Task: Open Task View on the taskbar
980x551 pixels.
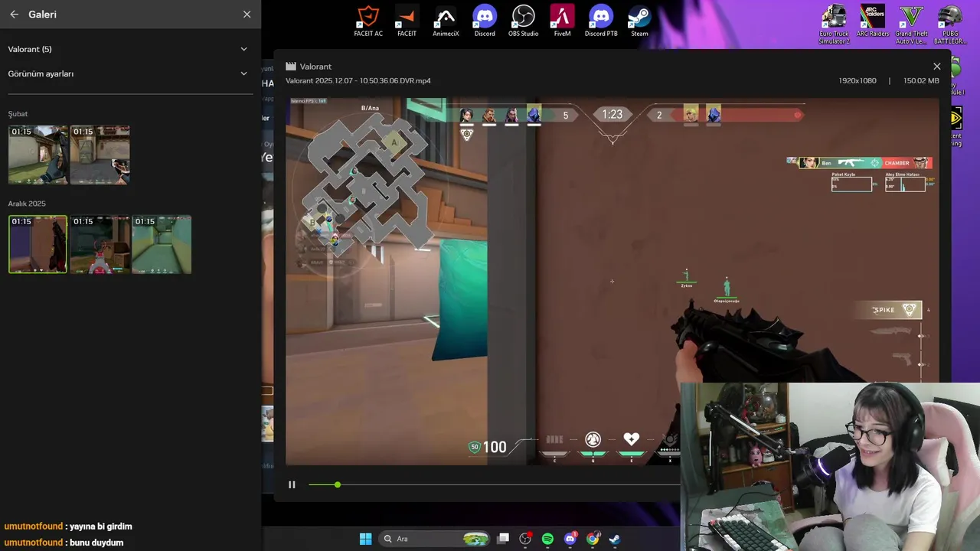Action: 503,539
